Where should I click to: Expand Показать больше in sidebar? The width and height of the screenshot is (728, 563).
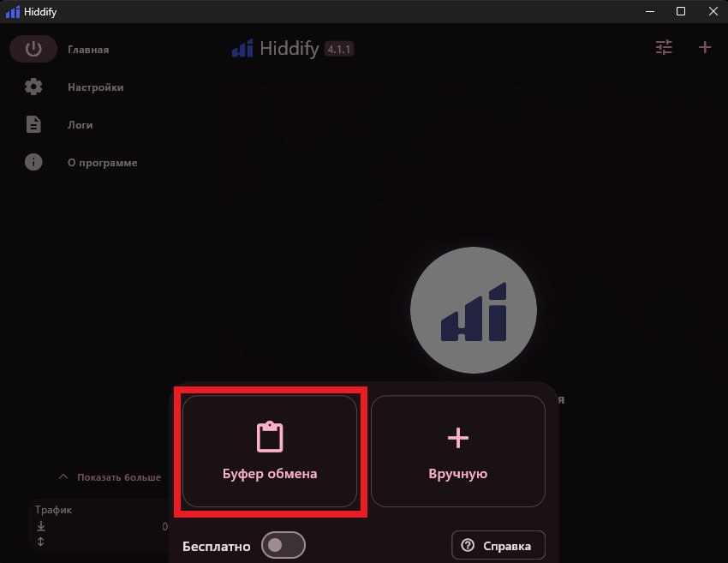coord(110,477)
